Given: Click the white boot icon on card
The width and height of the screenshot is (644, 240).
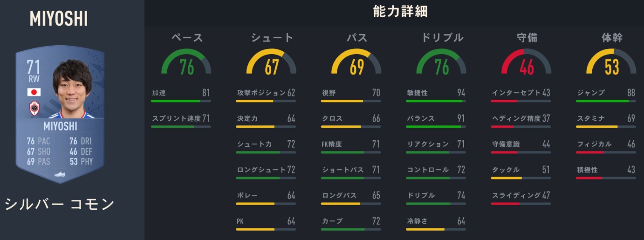Looking at the screenshot, I should (x=60, y=175).
